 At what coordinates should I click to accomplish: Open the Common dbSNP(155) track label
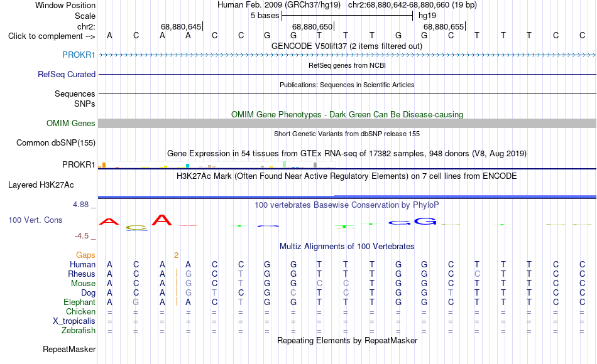point(55,142)
